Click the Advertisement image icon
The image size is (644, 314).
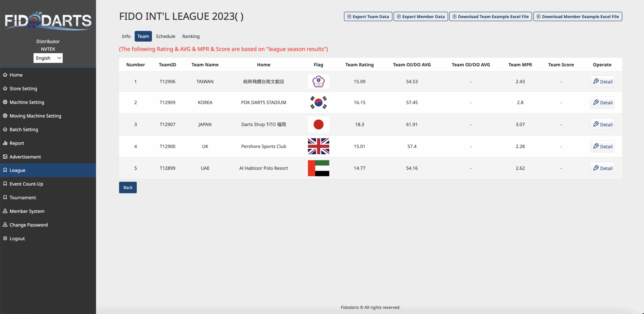pyautogui.click(x=5, y=157)
